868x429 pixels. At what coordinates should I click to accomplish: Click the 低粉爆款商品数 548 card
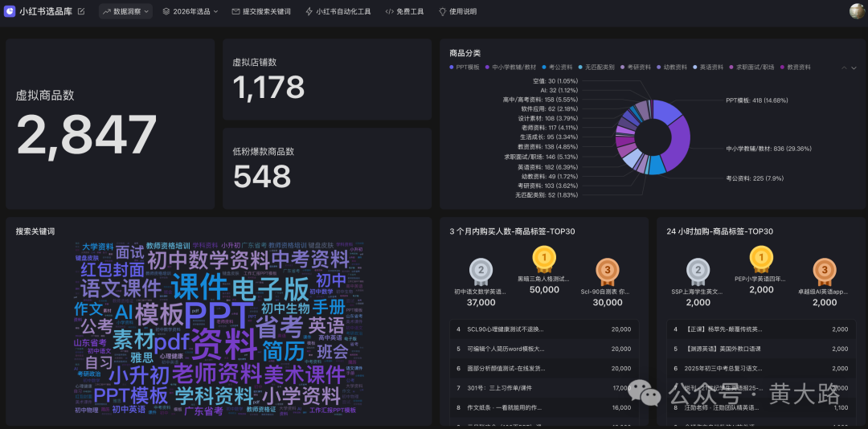tap(327, 168)
